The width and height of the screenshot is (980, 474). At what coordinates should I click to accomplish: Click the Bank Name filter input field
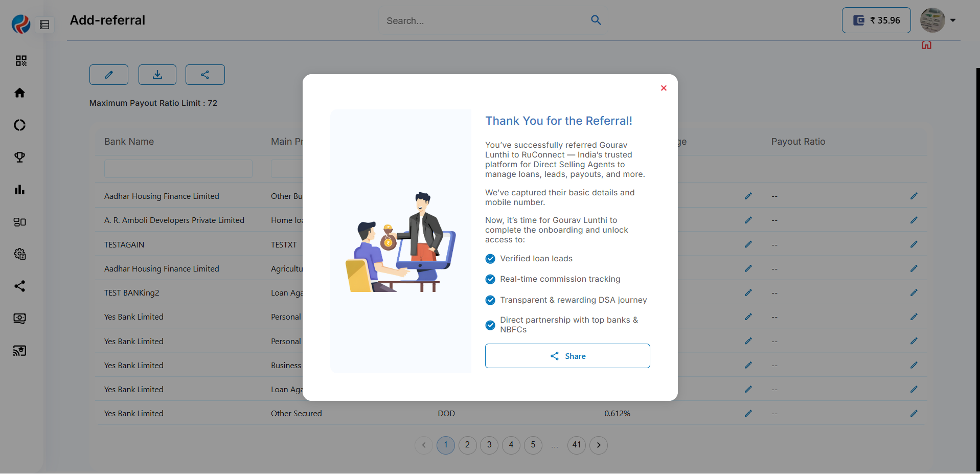tap(178, 169)
